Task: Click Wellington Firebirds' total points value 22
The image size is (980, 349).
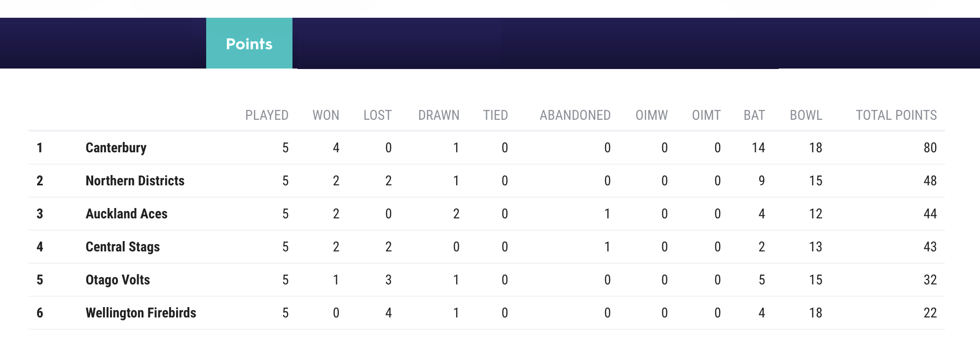Action: (930, 313)
